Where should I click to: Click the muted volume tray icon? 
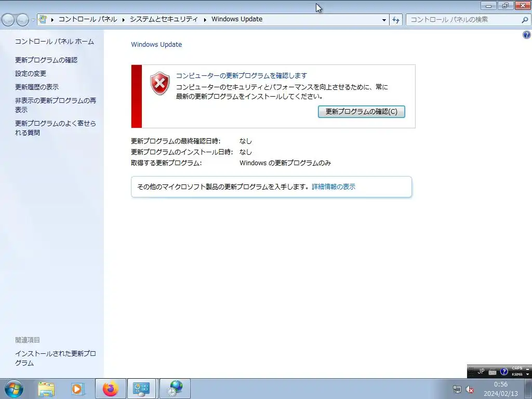(470, 389)
